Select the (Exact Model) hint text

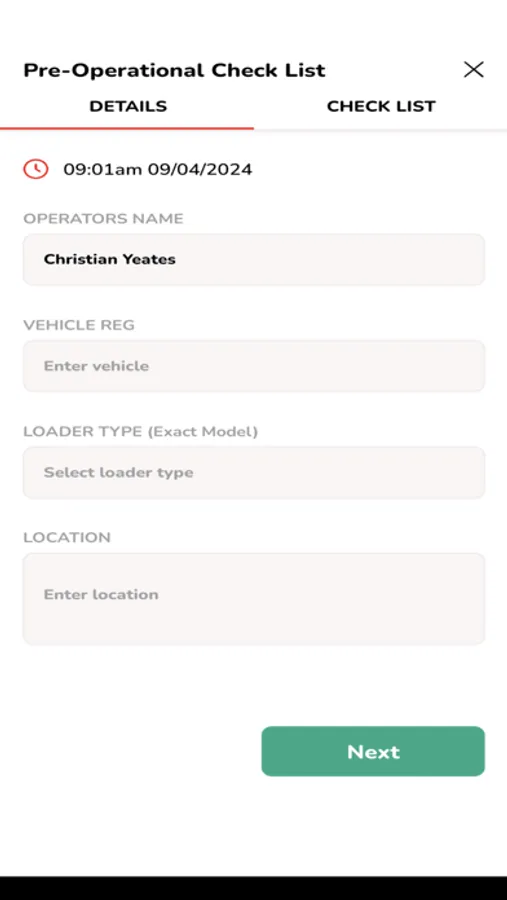click(x=203, y=432)
